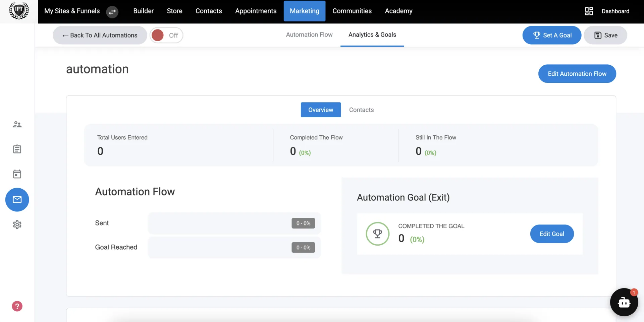Open the clipboard forms sidebar icon
Screen dimensions: 644x322
pos(17,149)
